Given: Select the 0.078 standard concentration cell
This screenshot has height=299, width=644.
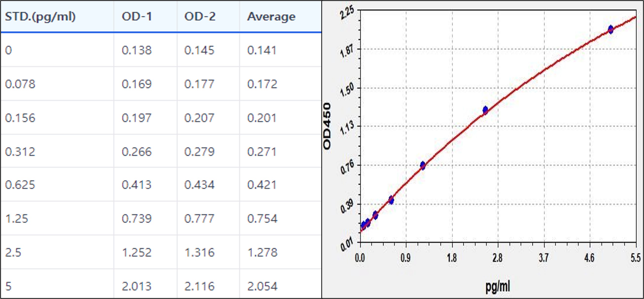Looking at the screenshot, I should coord(20,84).
